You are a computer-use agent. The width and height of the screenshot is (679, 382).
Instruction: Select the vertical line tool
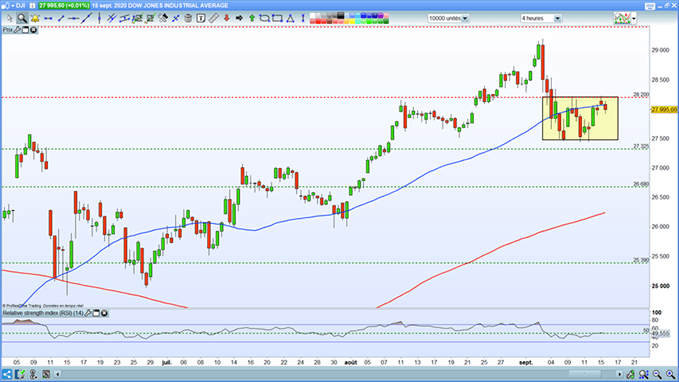tap(99, 18)
